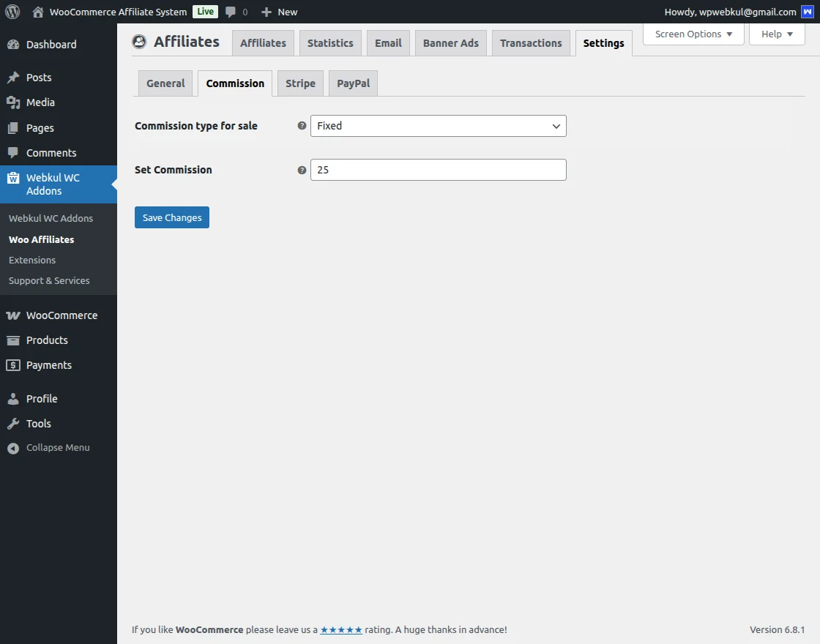Viewport: 820px width, 644px height.
Task: Click the Profile person icon
Action: (13, 398)
